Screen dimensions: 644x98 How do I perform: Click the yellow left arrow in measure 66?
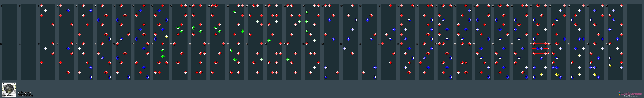[x=610, y=65]
